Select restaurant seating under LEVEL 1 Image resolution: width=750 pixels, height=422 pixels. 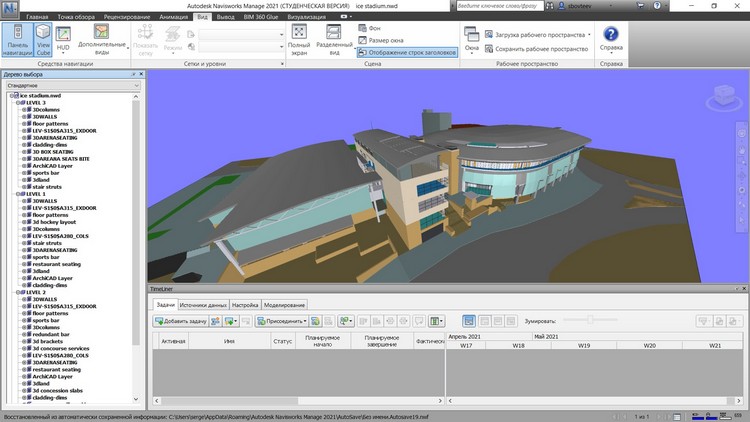tap(56, 264)
